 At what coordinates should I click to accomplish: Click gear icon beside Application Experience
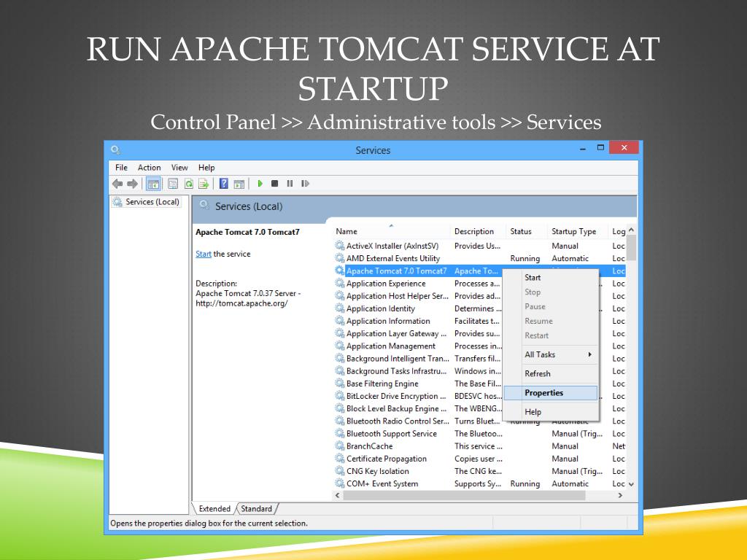[340, 284]
